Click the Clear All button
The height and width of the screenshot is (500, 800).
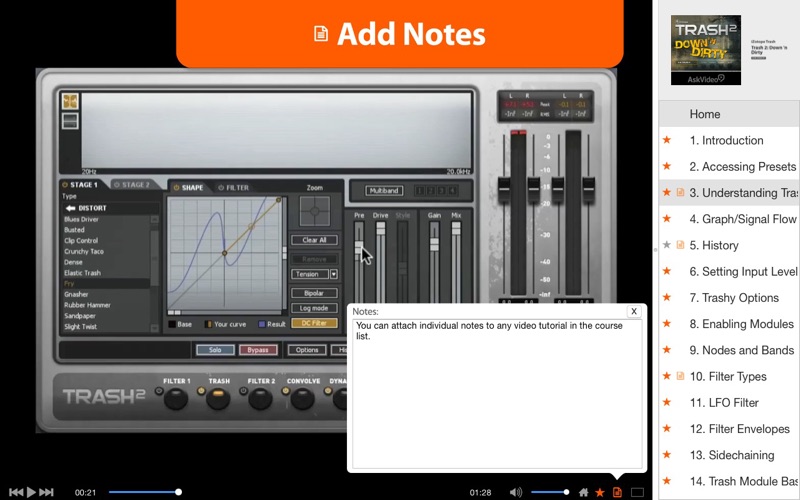[x=314, y=240]
